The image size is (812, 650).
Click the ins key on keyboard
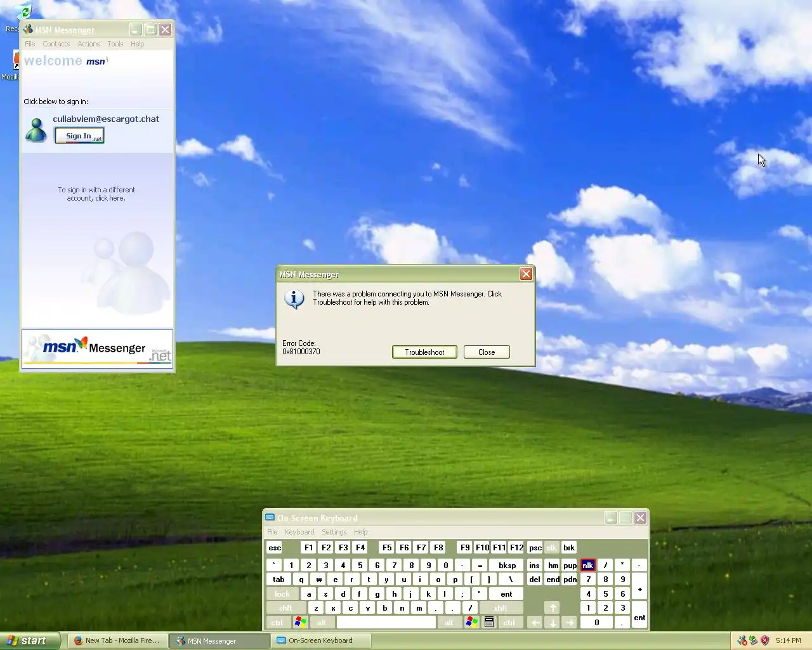pos(535,565)
